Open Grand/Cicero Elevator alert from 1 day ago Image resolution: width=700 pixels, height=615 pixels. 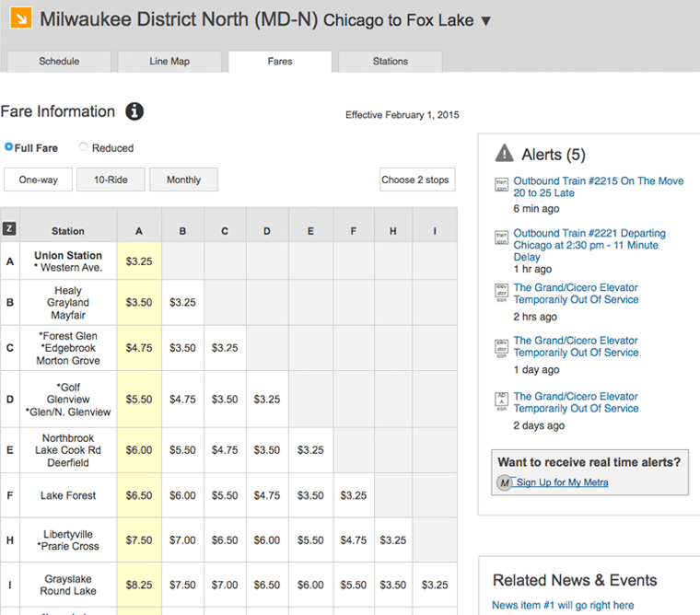tap(576, 347)
